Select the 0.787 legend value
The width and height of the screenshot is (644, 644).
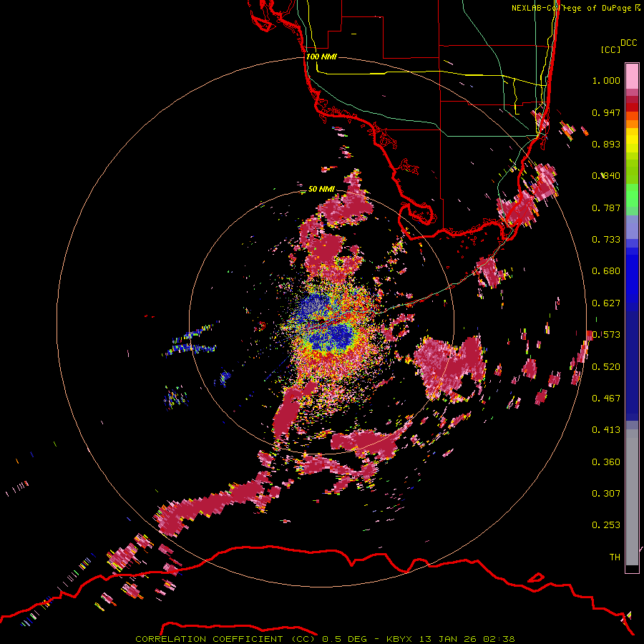[606, 208]
